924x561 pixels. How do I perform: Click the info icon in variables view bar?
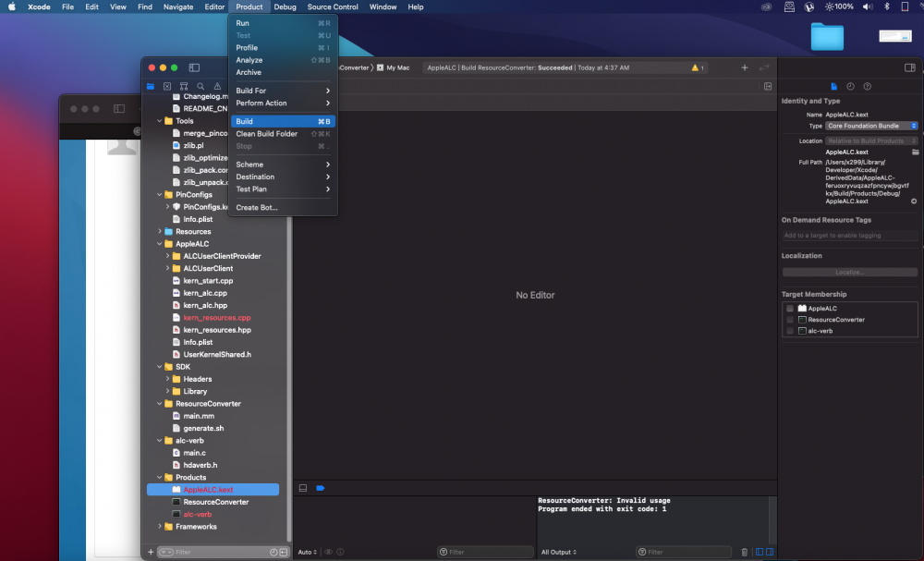[340, 552]
